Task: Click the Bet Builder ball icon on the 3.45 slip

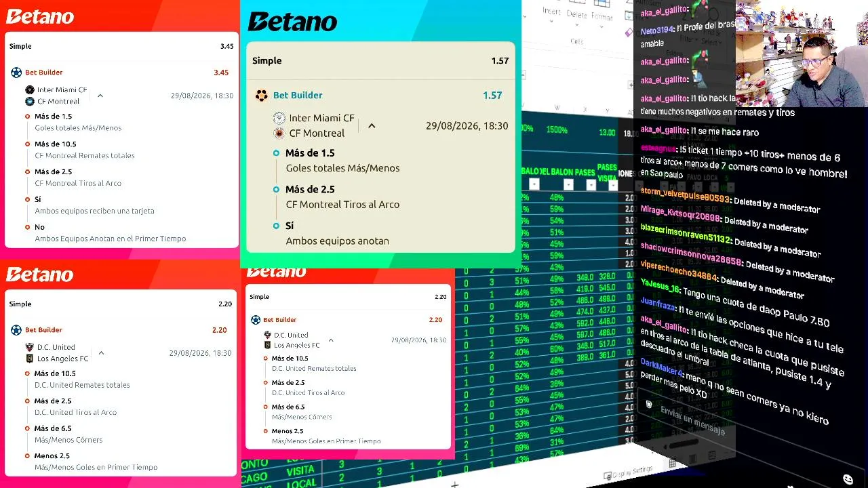Action: (x=16, y=73)
